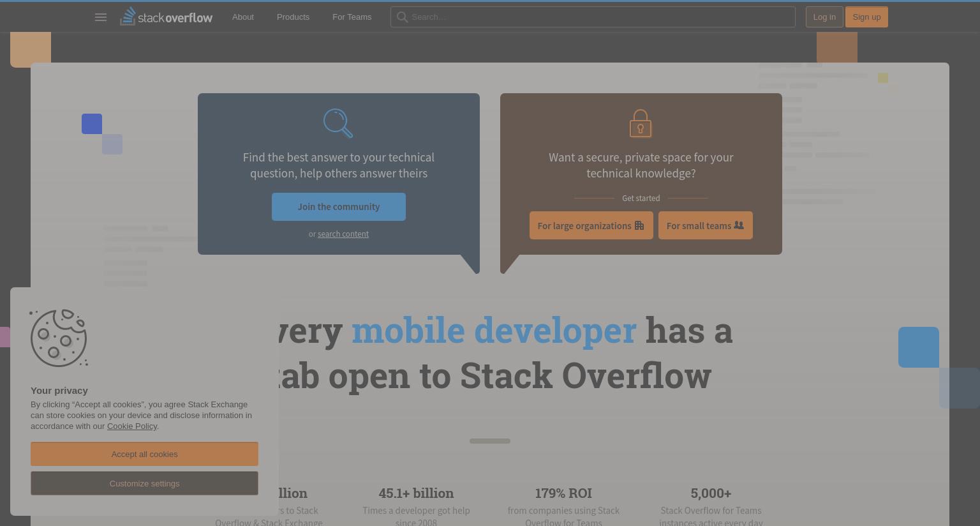The width and height of the screenshot is (980, 526).
Task: Click the Log in button
Action: 824,17
